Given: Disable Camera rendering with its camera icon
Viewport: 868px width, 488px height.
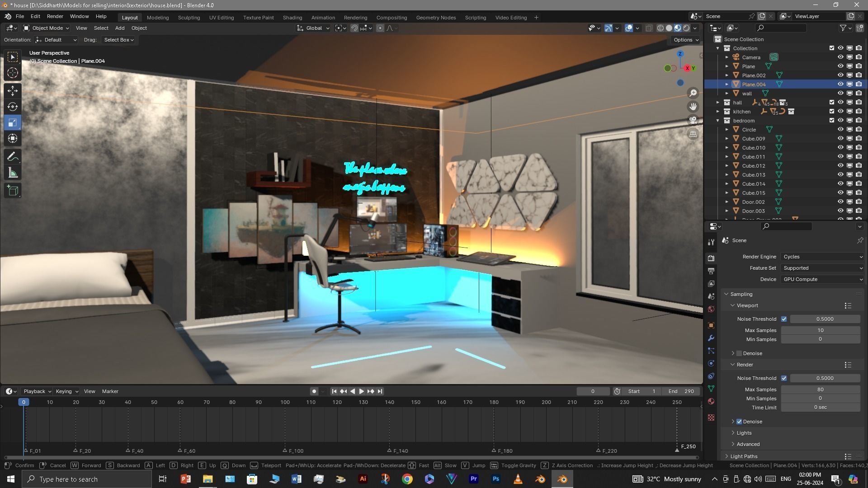Looking at the screenshot, I should pyautogui.click(x=859, y=57).
